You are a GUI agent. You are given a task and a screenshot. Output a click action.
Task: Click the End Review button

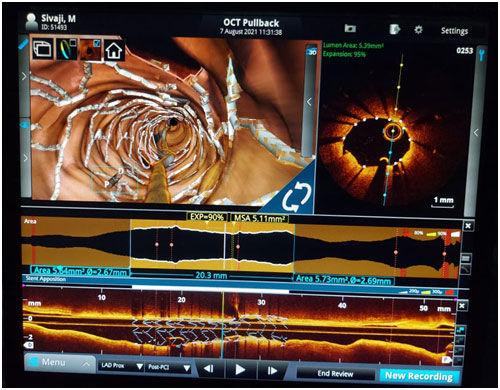tap(335, 374)
